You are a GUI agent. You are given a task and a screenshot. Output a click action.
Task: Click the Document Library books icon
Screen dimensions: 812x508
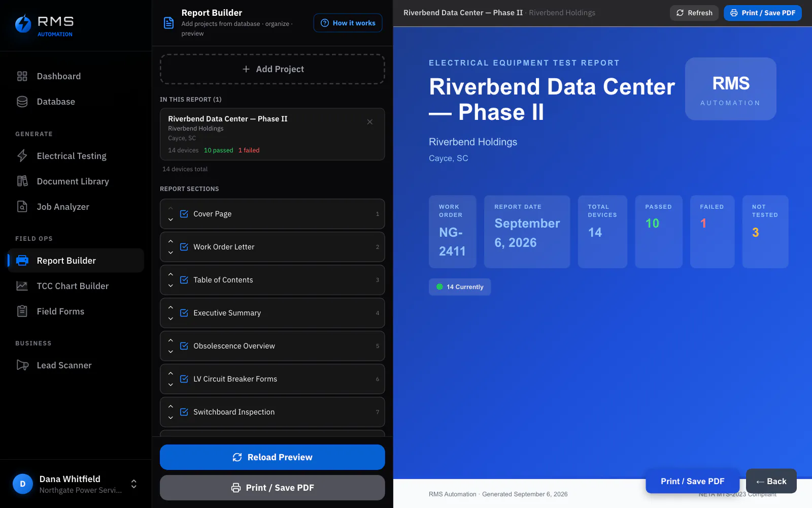(x=22, y=181)
